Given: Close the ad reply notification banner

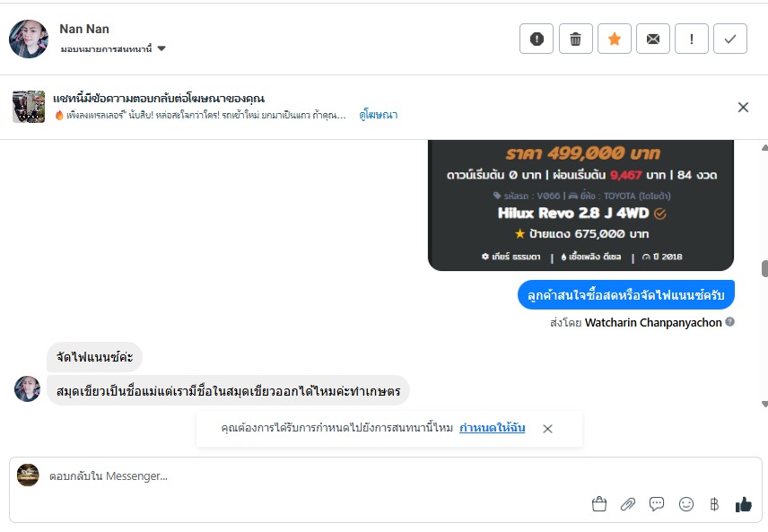Looking at the screenshot, I should coord(743,107).
